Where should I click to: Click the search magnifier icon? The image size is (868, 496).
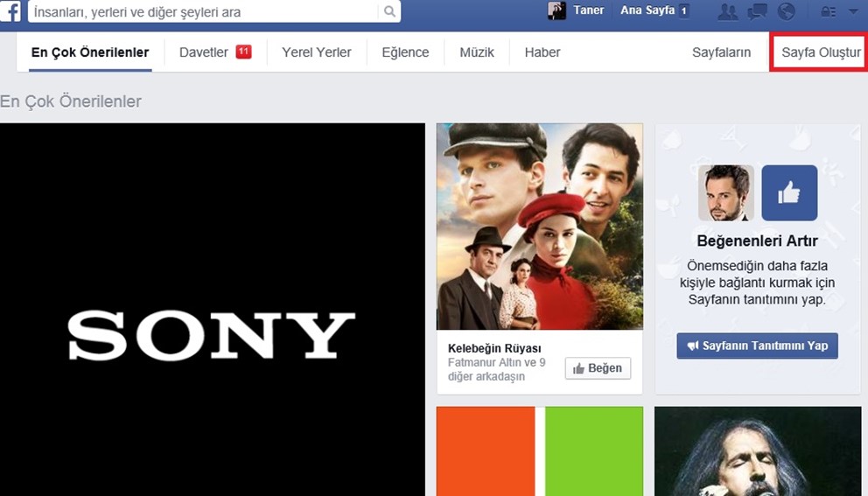point(389,11)
